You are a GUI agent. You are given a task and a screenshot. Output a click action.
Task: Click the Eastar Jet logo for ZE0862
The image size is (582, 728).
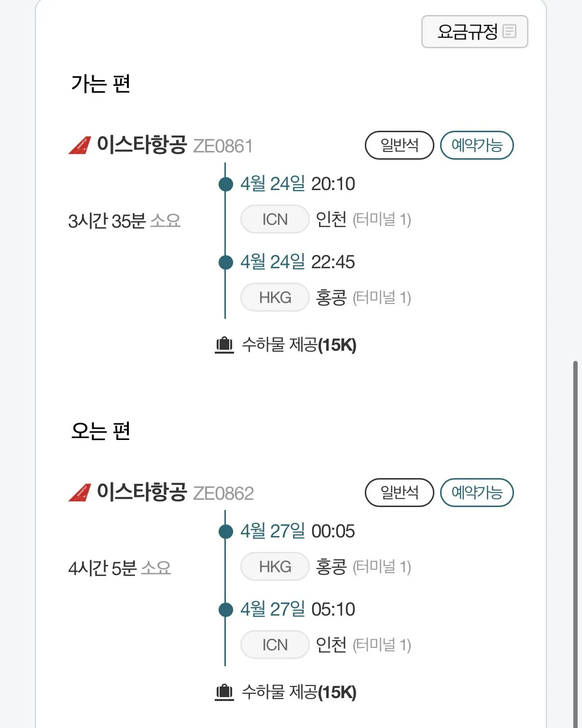pyautogui.click(x=80, y=493)
